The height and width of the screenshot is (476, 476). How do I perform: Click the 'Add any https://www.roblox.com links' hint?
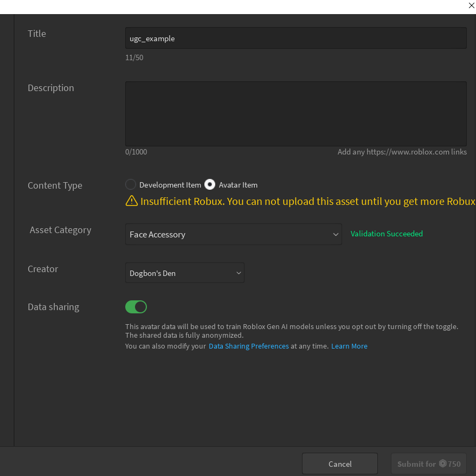coord(402,152)
